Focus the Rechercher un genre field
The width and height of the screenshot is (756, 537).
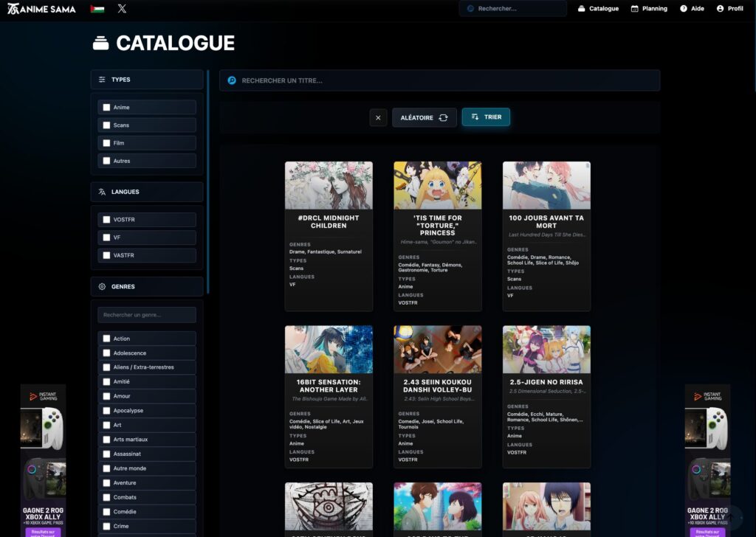[x=147, y=315]
